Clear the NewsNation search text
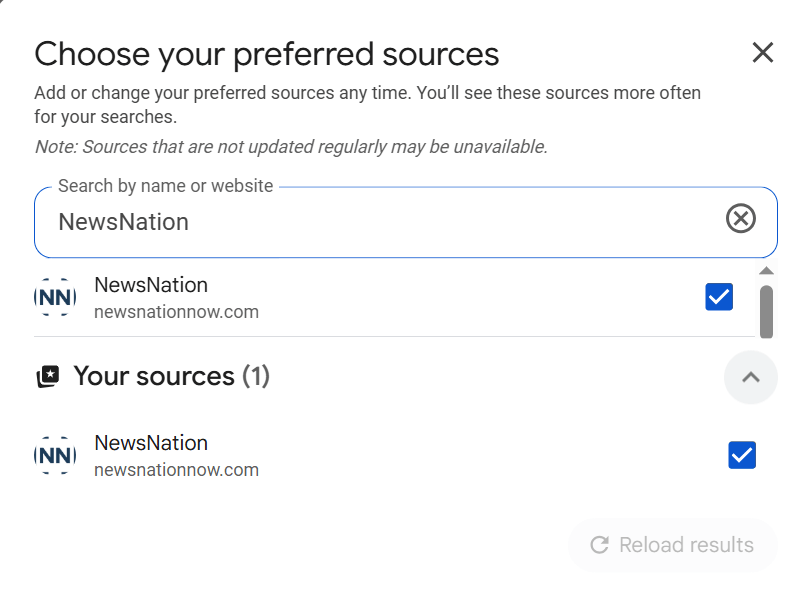The image size is (807, 590). coord(740,219)
